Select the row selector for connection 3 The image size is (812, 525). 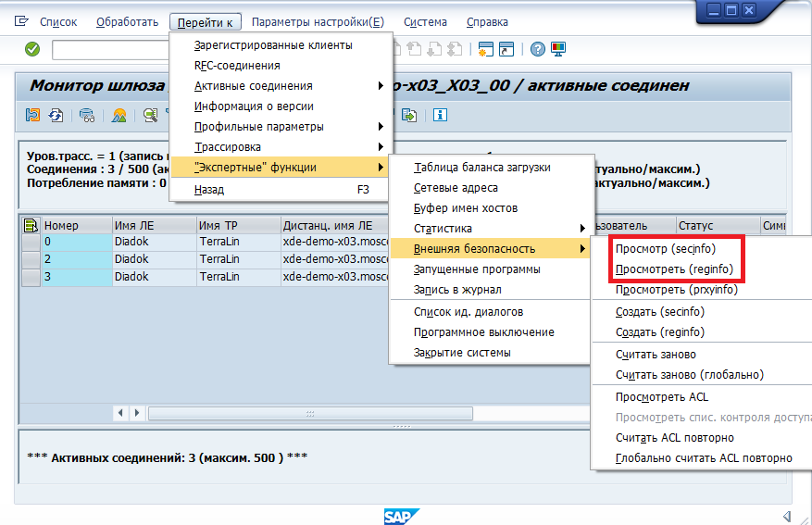coord(31,277)
